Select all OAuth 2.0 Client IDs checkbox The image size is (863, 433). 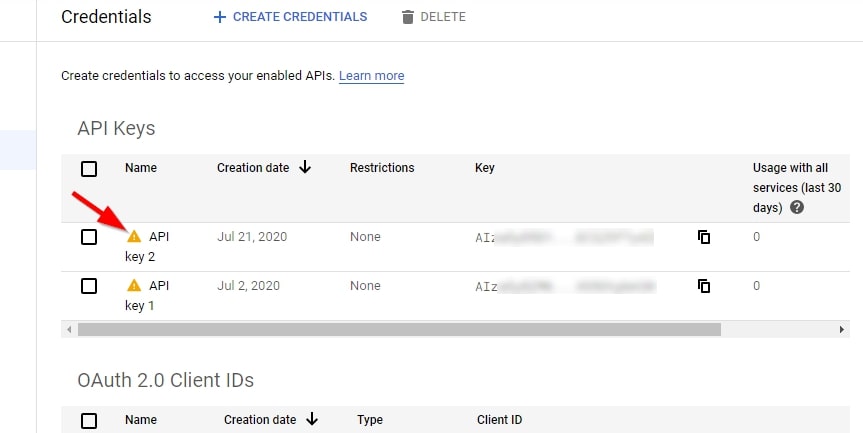(89, 421)
